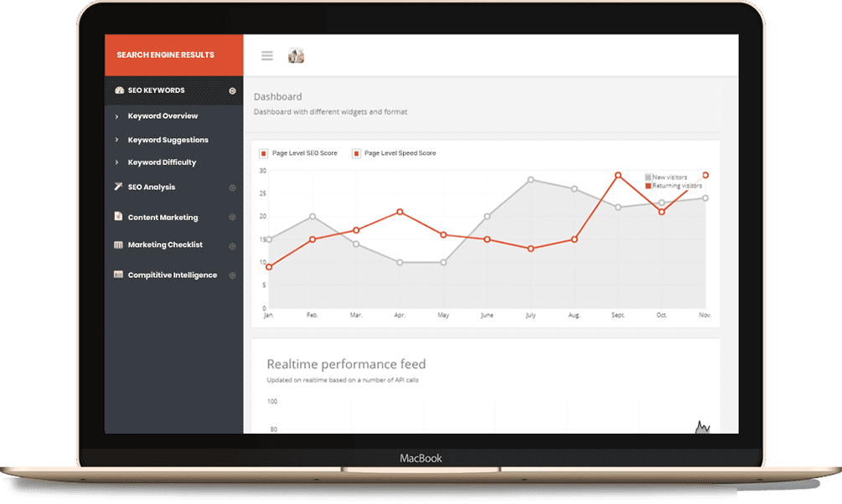The height and width of the screenshot is (504, 842).
Task: Expand the Content Marketing submenu
Action: (x=232, y=218)
